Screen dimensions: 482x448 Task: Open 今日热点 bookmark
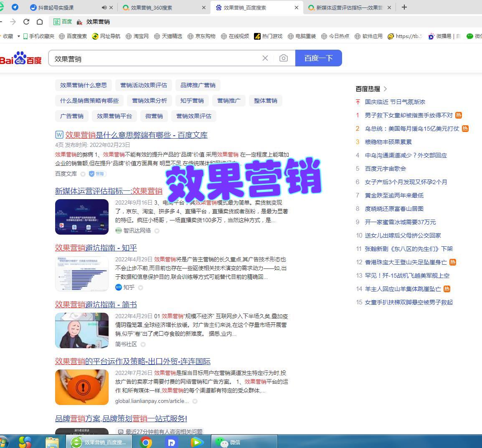[335, 36]
